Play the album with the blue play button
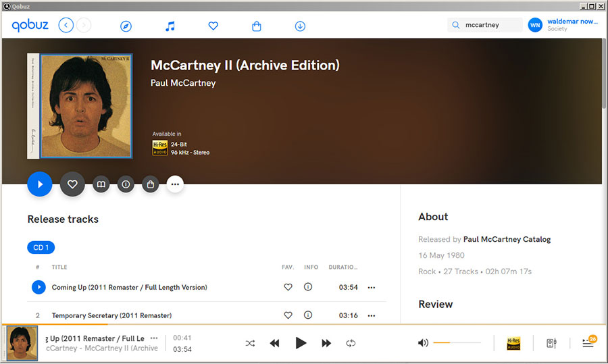 click(x=40, y=184)
